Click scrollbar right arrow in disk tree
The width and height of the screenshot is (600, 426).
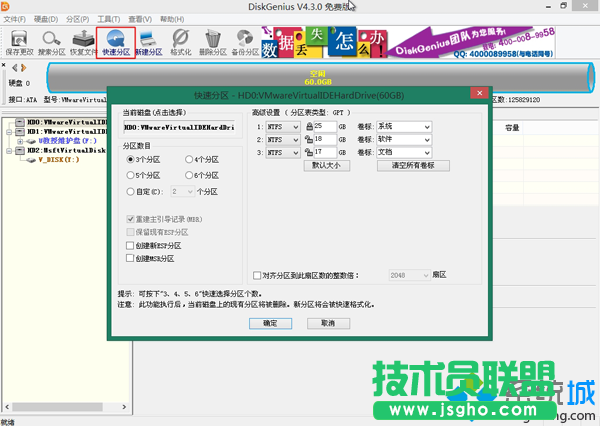click(x=124, y=407)
